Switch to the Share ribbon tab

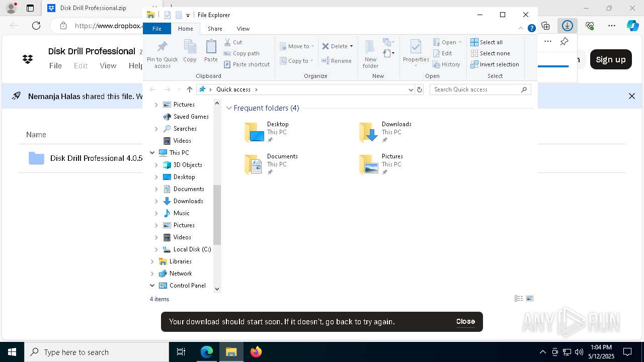click(x=215, y=29)
